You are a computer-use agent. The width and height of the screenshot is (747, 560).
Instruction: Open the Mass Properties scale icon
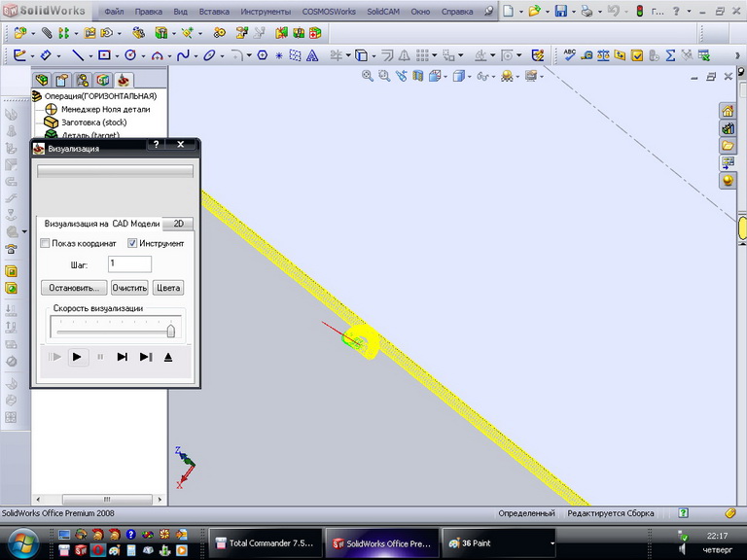(x=603, y=55)
